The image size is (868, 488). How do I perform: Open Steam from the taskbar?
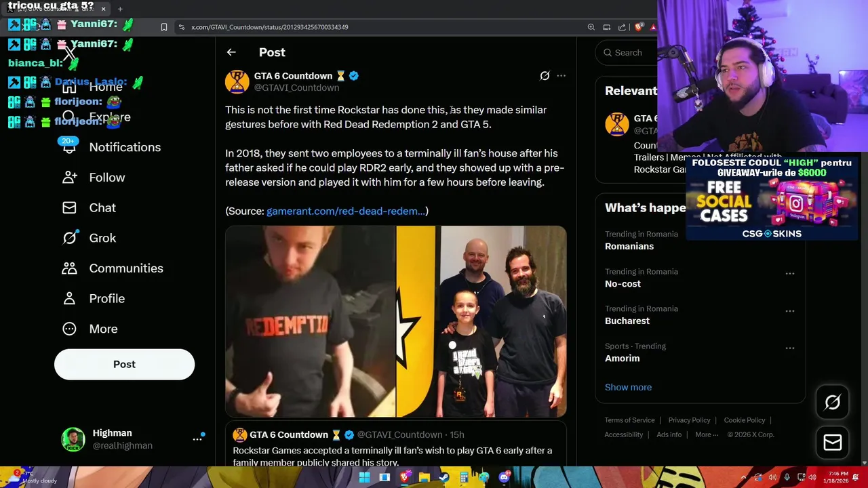point(443,477)
